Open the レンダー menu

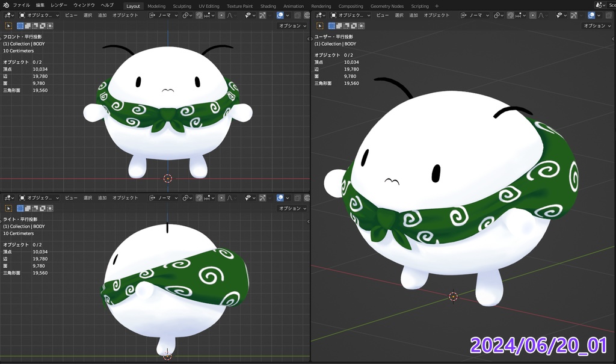59,5
